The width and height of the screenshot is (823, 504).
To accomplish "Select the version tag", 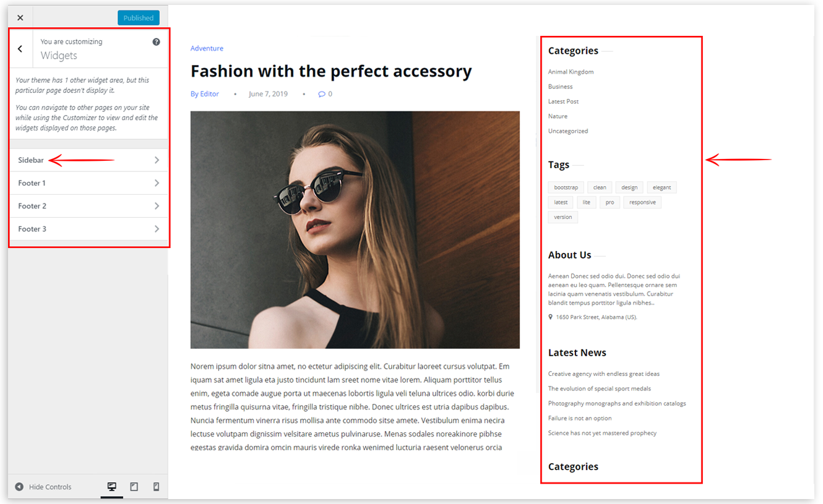I will pyautogui.click(x=563, y=217).
